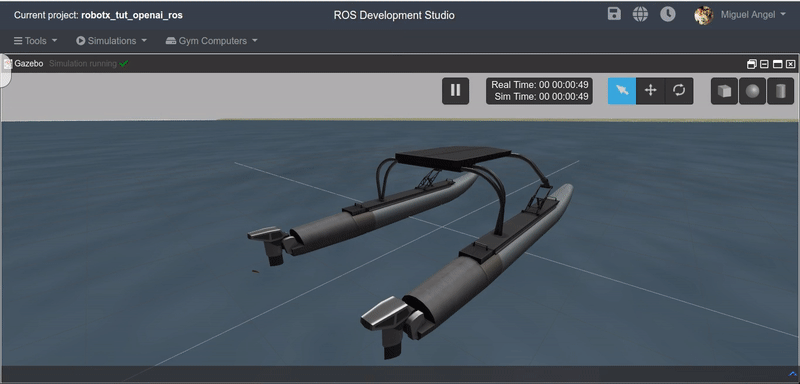This screenshot has height=384, width=800.
Task: Detach the Gazebo window into popup
Action: (752, 64)
